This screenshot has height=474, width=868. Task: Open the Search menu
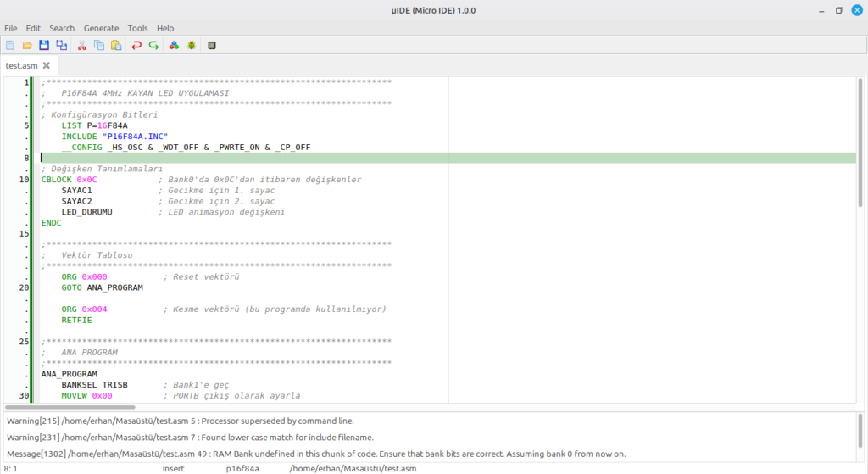62,28
